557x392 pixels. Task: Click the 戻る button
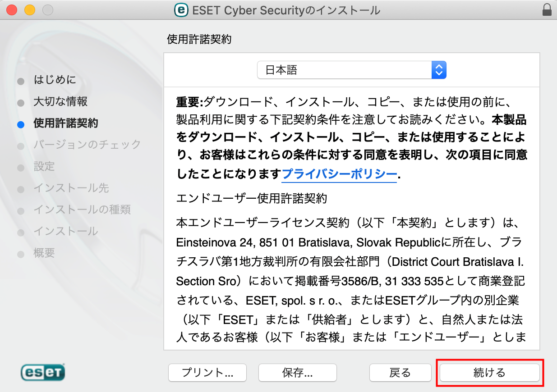400,373
